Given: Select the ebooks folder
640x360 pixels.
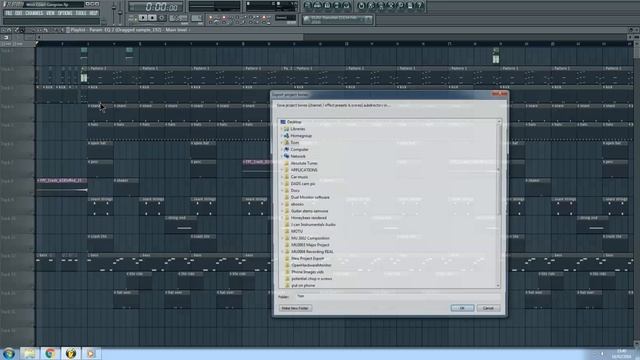Looking at the screenshot, I should (x=297, y=204).
